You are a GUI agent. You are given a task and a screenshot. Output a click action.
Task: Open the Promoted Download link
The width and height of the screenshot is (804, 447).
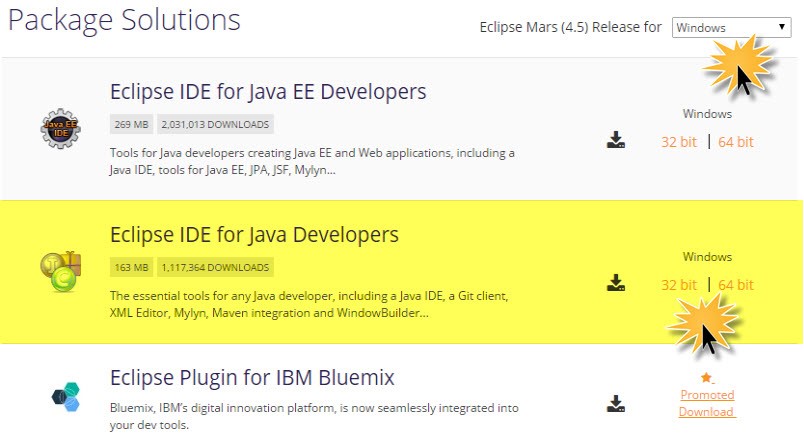point(707,403)
